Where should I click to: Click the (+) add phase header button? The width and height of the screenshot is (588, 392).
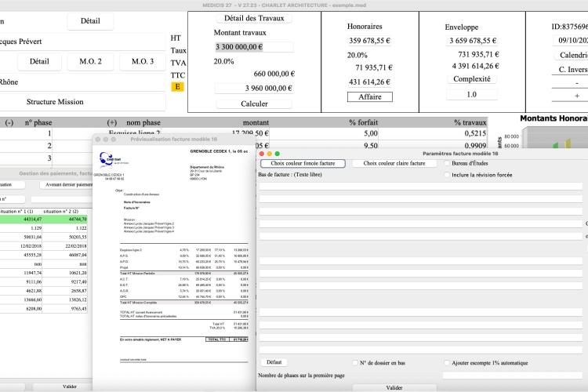coord(112,122)
